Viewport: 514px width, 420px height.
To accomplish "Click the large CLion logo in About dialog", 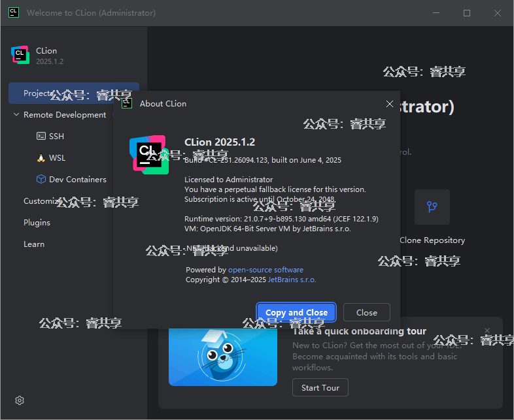I will pos(149,155).
